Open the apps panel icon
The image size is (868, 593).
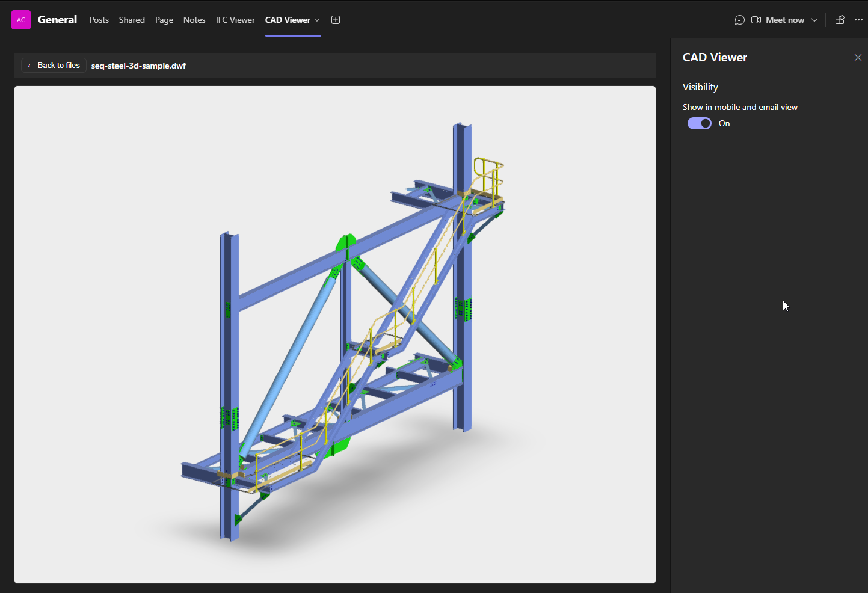pos(840,20)
